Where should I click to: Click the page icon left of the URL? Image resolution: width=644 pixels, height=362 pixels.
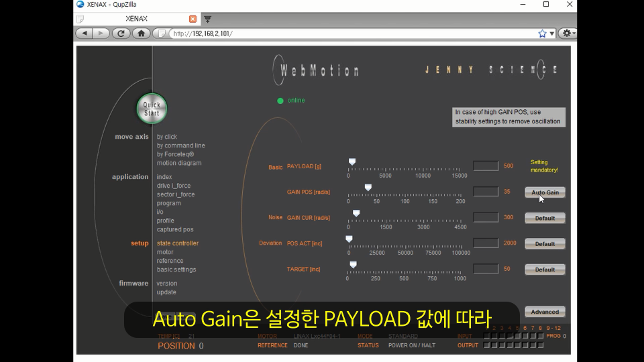pos(162,34)
